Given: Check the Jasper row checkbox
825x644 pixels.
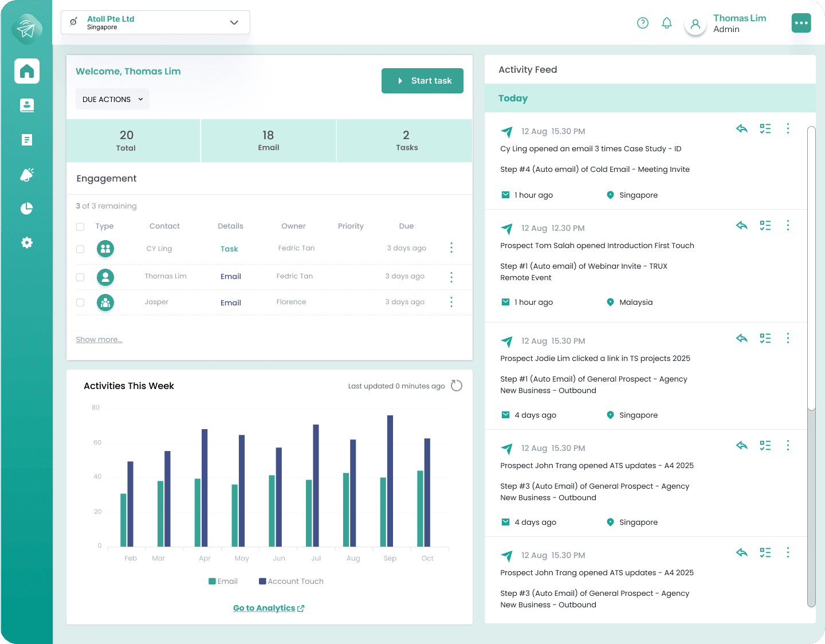Looking at the screenshot, I should (x=80, y=303).
